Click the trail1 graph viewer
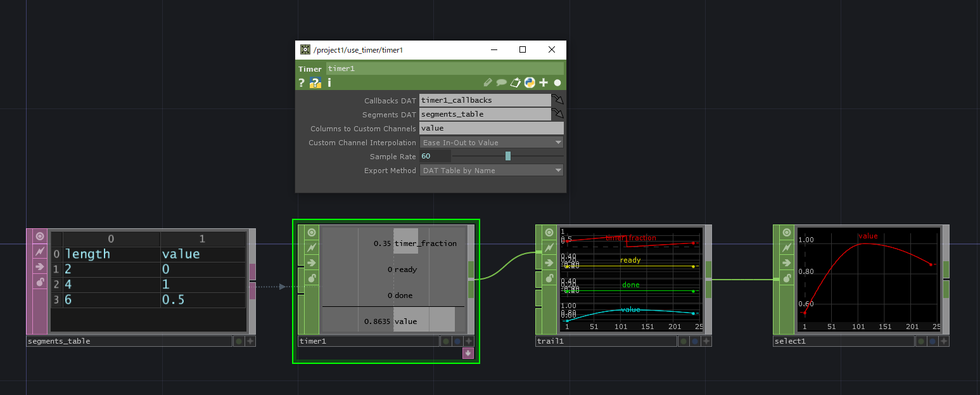 click(x=632, y=280)
